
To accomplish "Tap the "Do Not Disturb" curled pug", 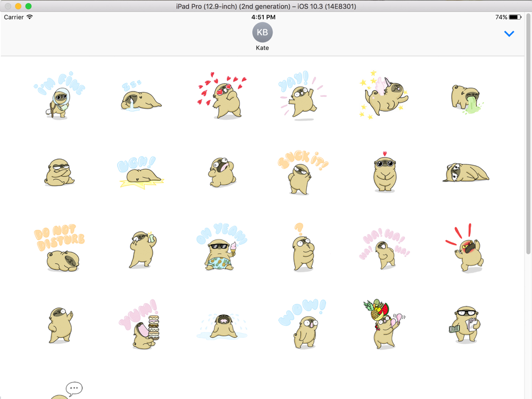I will [x=60, y=248].
